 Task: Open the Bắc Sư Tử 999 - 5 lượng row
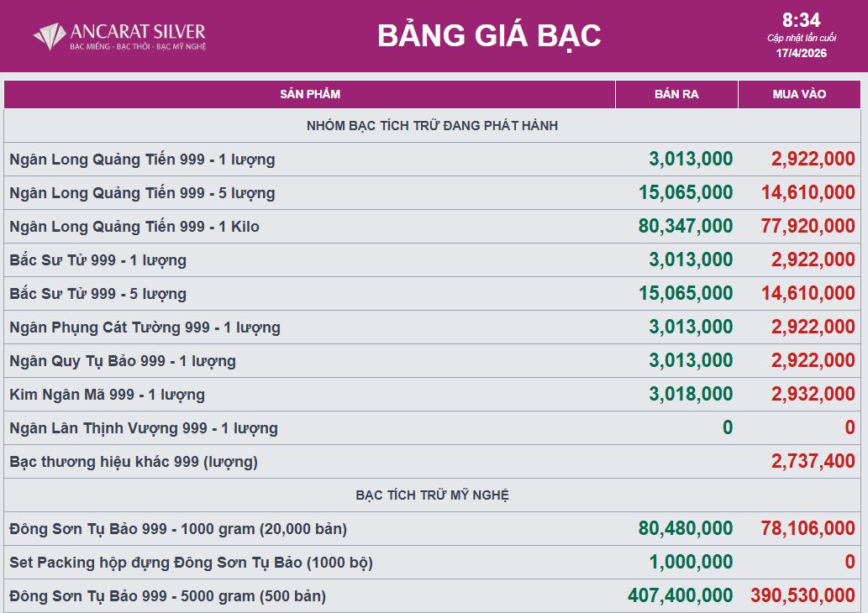[x=98, y=294]
